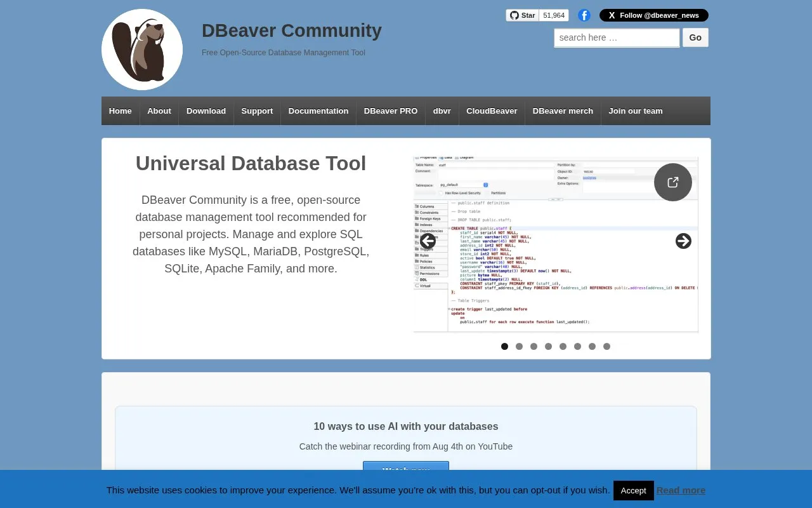
Task: Select the third carousel dot
Action: 534,347
